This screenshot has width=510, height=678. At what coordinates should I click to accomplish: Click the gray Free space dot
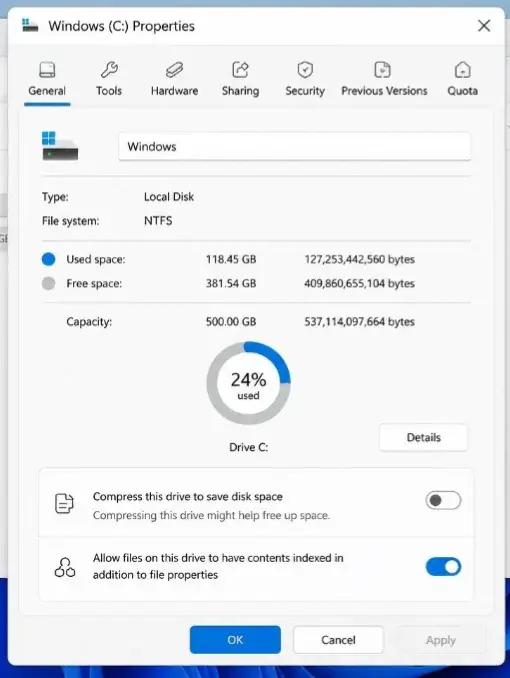[x=48, y=283]
